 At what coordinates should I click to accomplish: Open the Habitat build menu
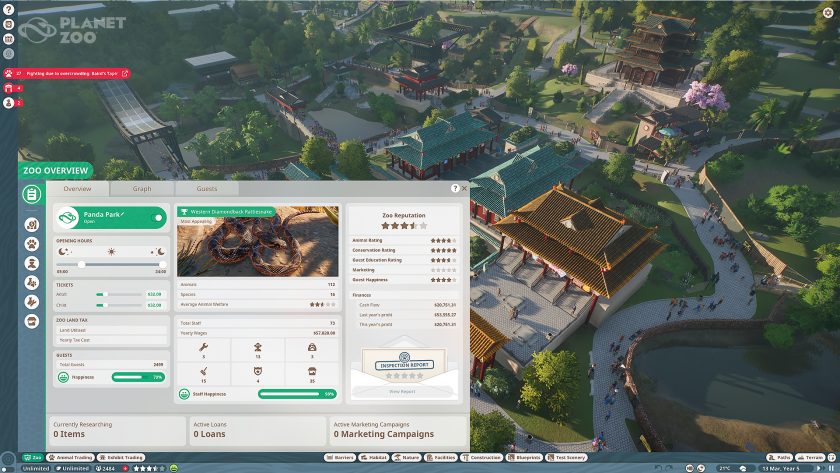[x=373, y=457]
